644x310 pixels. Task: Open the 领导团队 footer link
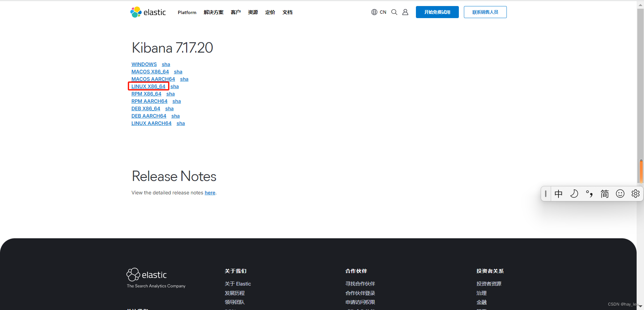click(235, 302)
